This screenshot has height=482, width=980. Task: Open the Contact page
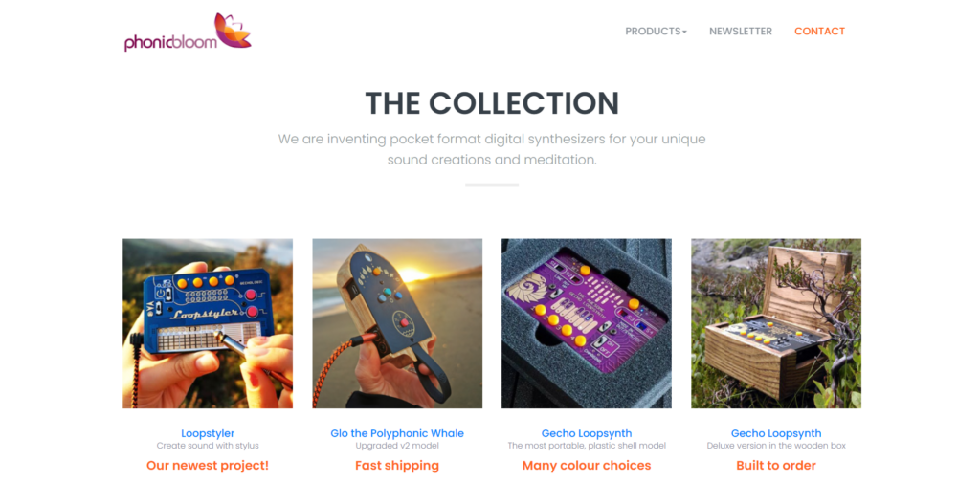click(x=819, y=32)
